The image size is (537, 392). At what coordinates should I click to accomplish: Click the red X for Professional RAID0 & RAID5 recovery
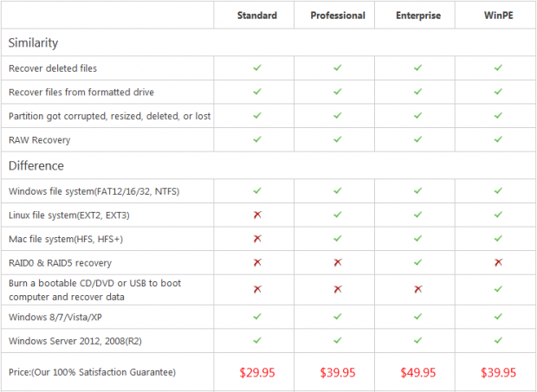(338, 262)
